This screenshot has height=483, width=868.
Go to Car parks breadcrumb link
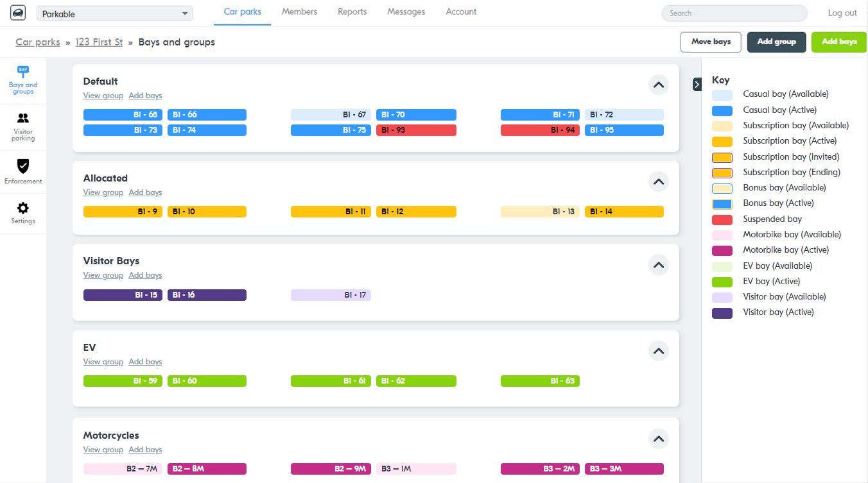pyautogui.click(x=38, y=42)
